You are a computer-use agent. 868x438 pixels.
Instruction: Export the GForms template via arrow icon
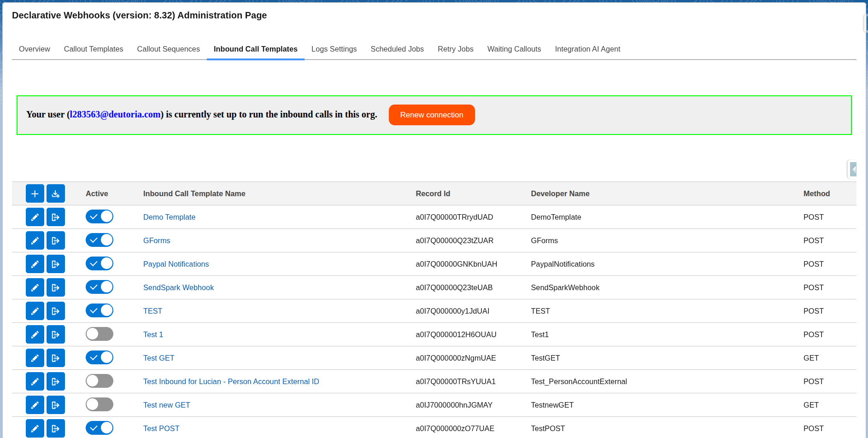click(x=56, y=241)
